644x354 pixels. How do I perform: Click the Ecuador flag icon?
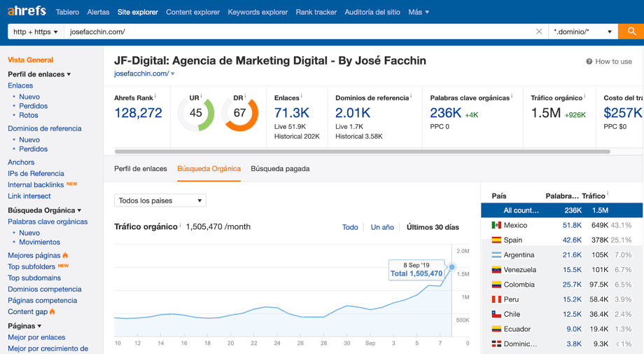[x=496, y=329]
